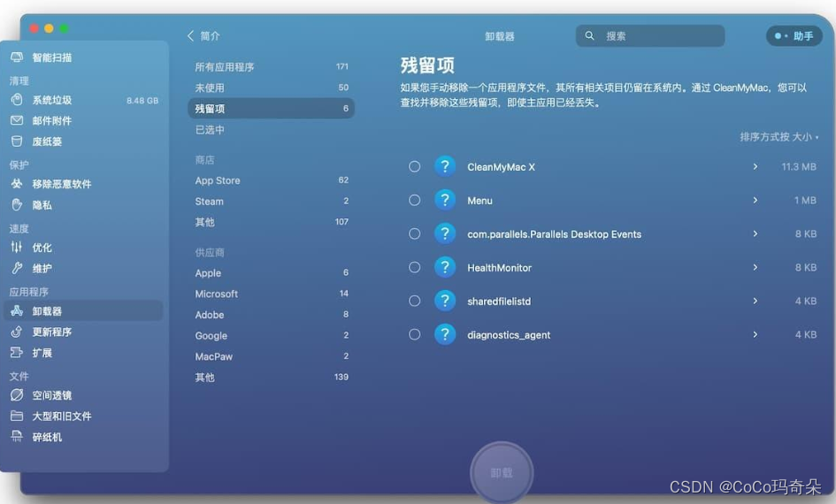Screen dimensions: 836x504
Task: Expand com.parallels.Parallels Desktop Events chevron
Action: click(x=755, y=234)
